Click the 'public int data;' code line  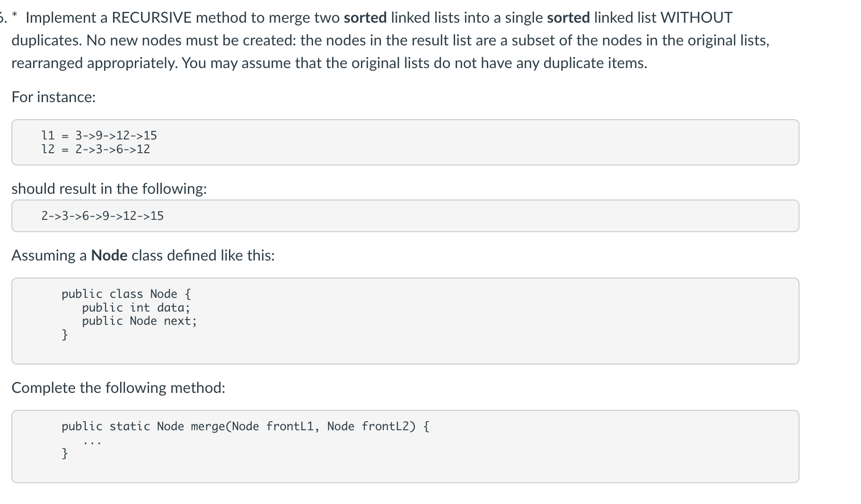[136, 308]
